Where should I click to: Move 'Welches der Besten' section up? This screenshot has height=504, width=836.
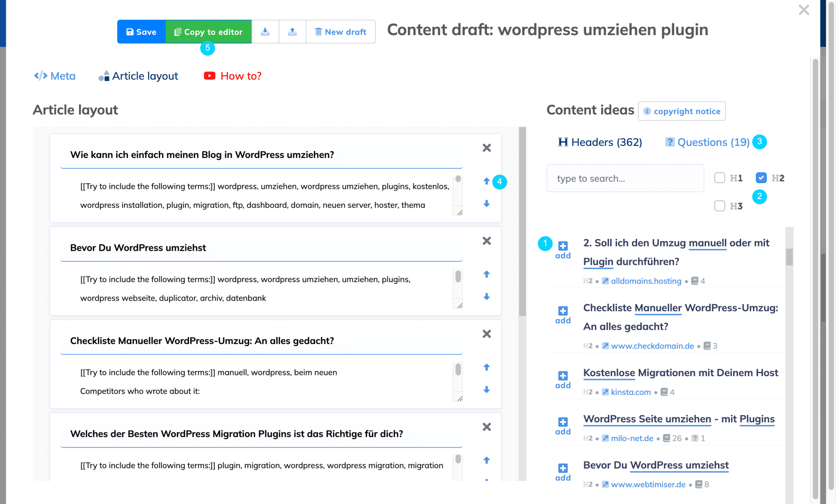[x=487, y=460]
